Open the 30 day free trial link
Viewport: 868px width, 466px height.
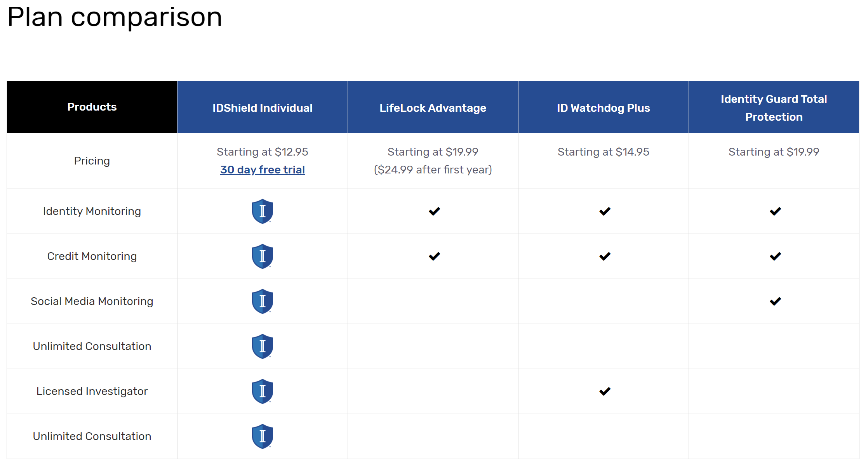[262, 170]
